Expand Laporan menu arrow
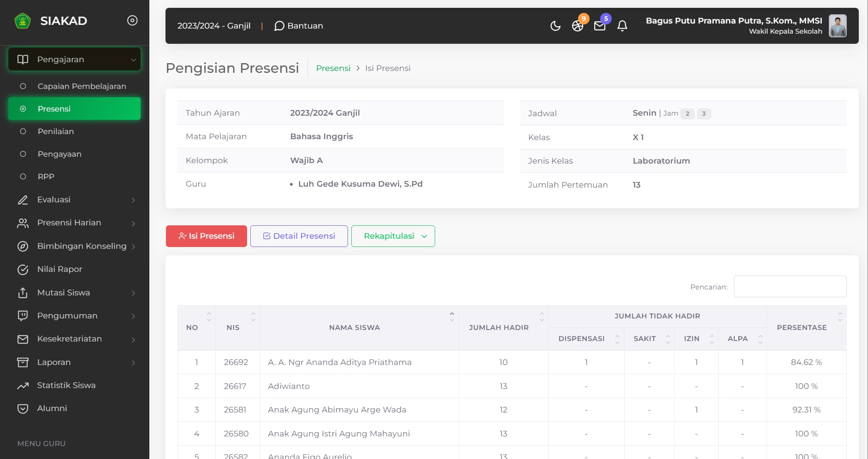This screenshot has height=459, width=868. pos(133,363)
